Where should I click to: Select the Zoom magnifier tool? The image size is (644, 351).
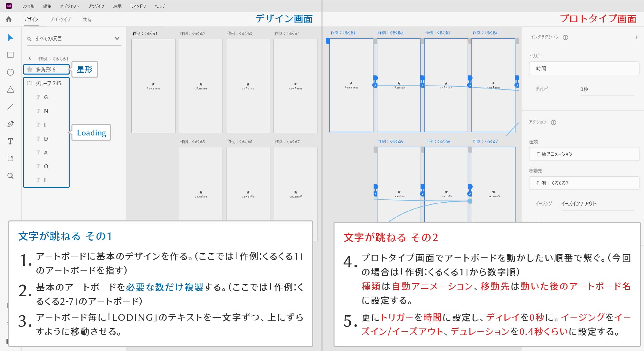click(10, 176)
